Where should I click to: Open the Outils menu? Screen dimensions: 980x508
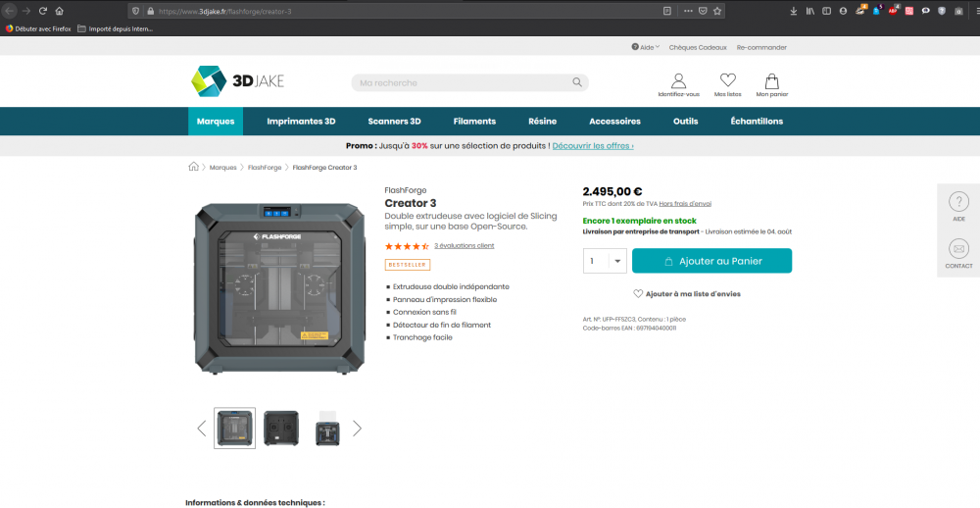click(686, 122)
